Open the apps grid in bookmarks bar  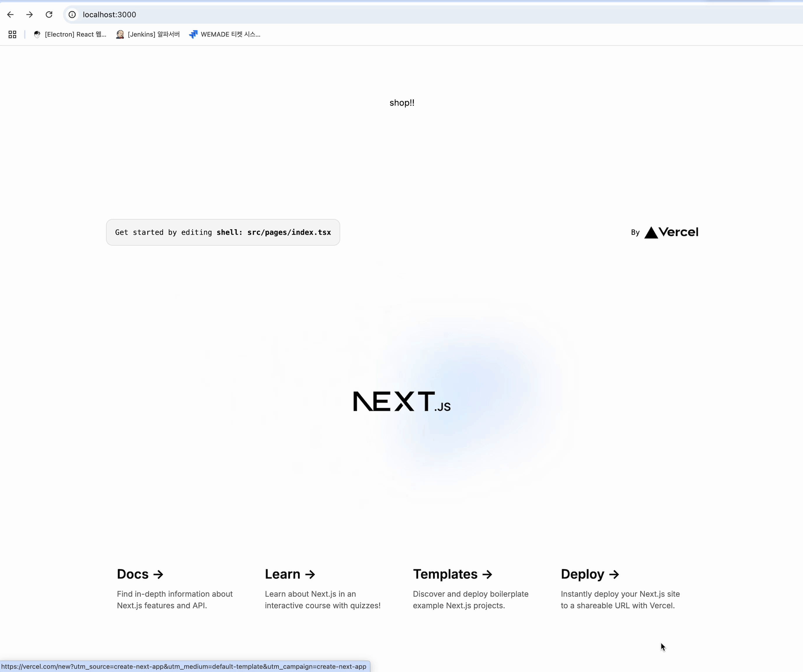pos(12,34)
